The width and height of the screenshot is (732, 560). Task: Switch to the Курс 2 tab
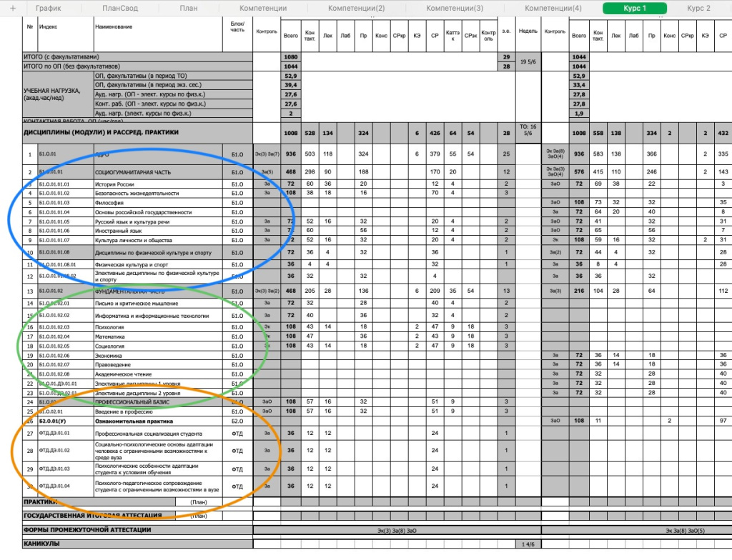tap(698, 8)
